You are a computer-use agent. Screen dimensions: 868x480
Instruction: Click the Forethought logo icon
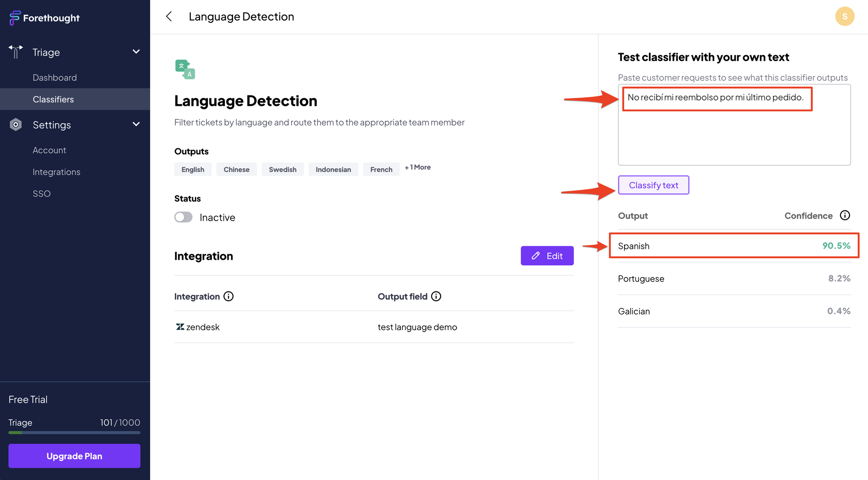[x=15, y=18]
